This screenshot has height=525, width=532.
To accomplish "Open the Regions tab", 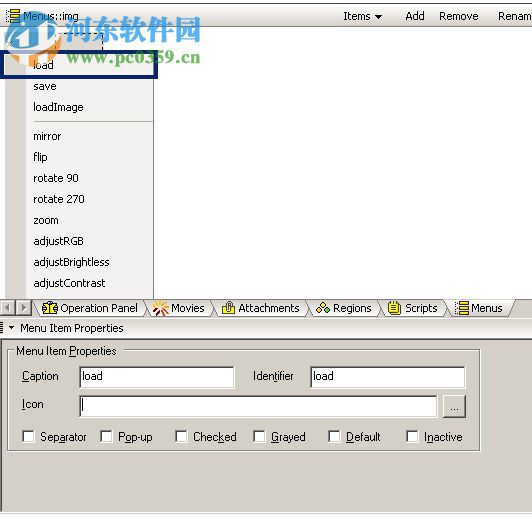I will coord(344,308).
